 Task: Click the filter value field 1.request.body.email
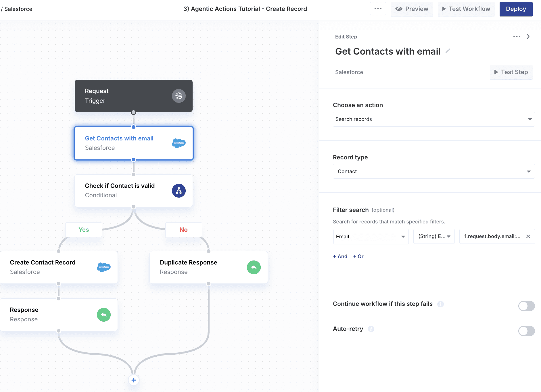pos(492,236)
